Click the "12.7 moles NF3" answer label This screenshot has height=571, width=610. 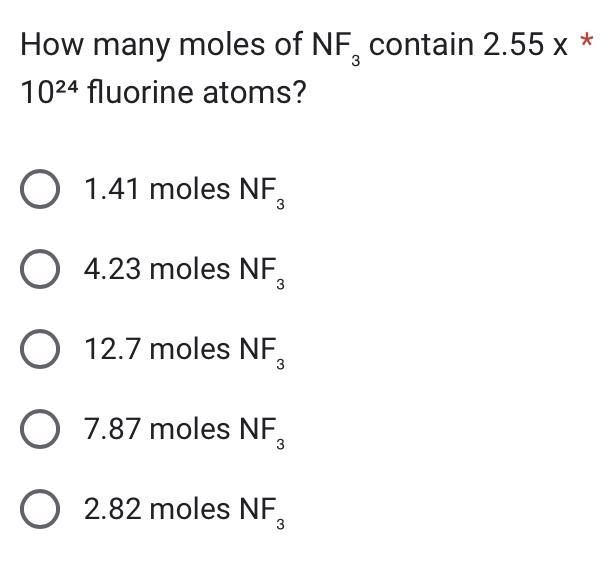(184, 350)
